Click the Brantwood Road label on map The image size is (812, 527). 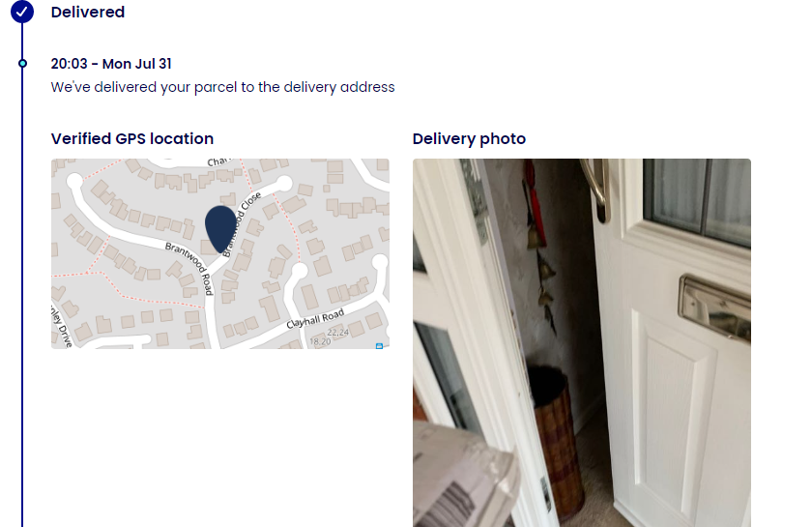(x=189, y=268)
